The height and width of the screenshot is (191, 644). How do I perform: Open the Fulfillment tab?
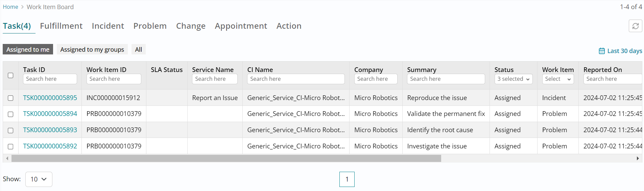click(x=61, y=26)
